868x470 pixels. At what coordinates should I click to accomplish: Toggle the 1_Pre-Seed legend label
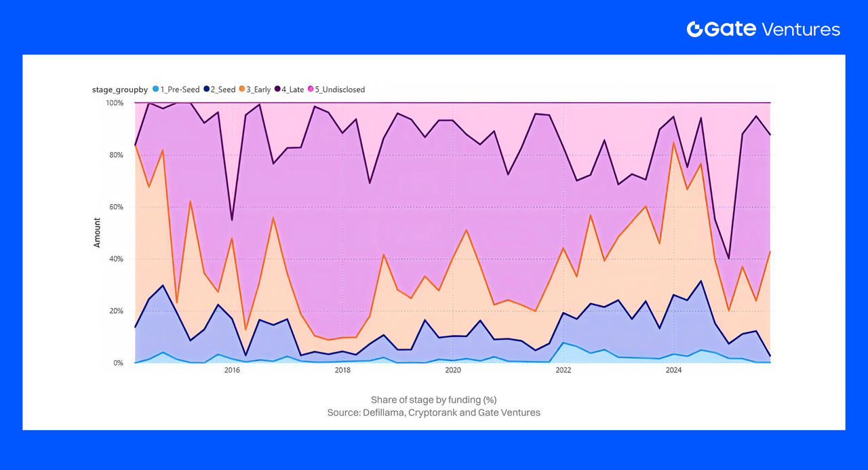click(x=181, y=90)
